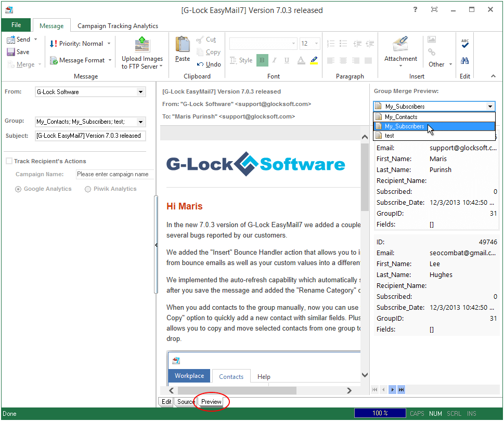The width and height of the screenshot is (504, 421).
Task: Click the decrease indent icon
Action: [x=357, y=43]
